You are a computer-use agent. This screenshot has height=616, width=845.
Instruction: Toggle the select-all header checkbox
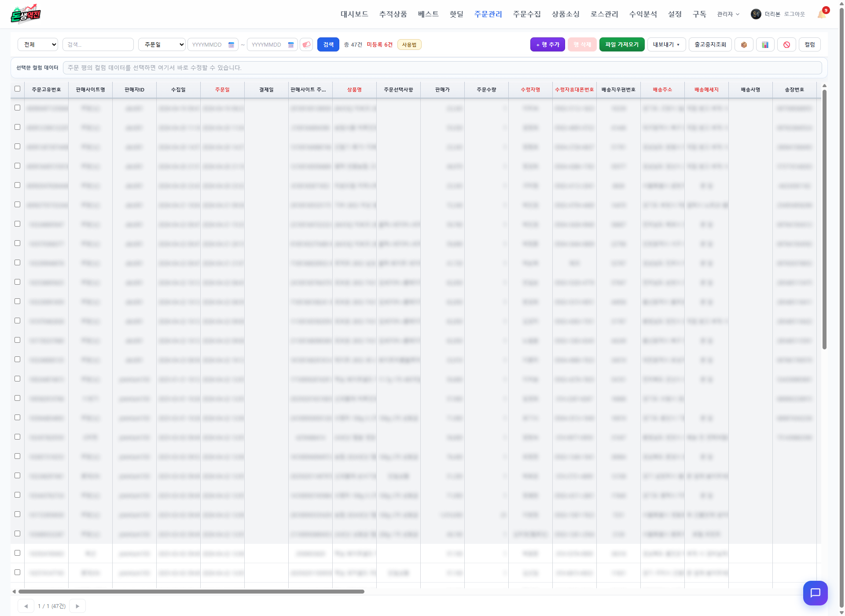point(18,89)
